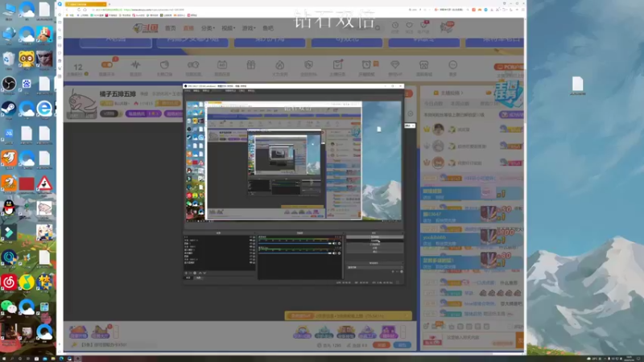Viewport: 644px width, 362px height.
Task: Click the highlighted top button in OBS controls
Action: (x=374, y=237)
